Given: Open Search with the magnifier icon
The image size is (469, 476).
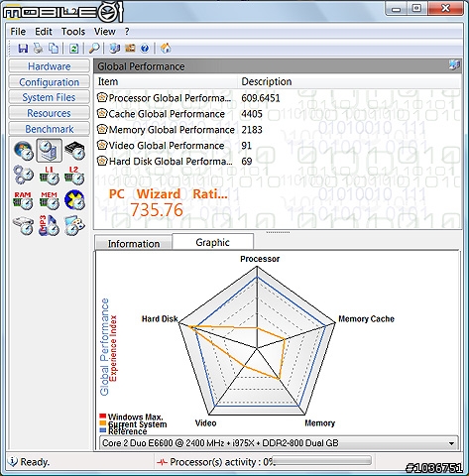Looking at the screenshot, I should coord(94,49).
